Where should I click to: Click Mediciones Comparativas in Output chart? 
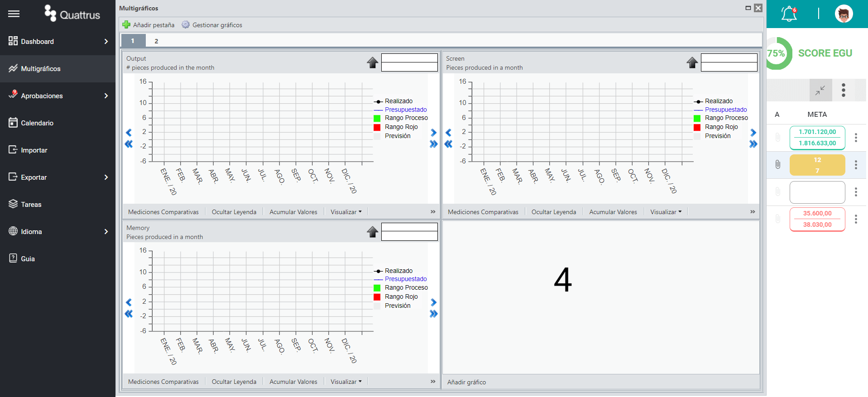[163, 212]
